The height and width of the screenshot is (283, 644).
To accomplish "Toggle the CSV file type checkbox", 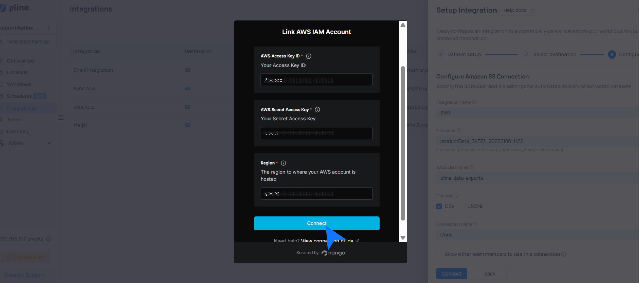I will (439, 206).
